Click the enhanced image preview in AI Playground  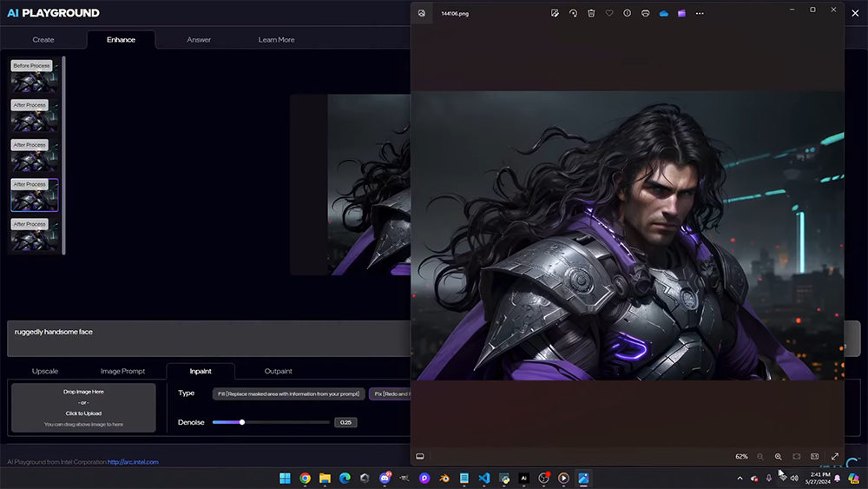[351, 184]
